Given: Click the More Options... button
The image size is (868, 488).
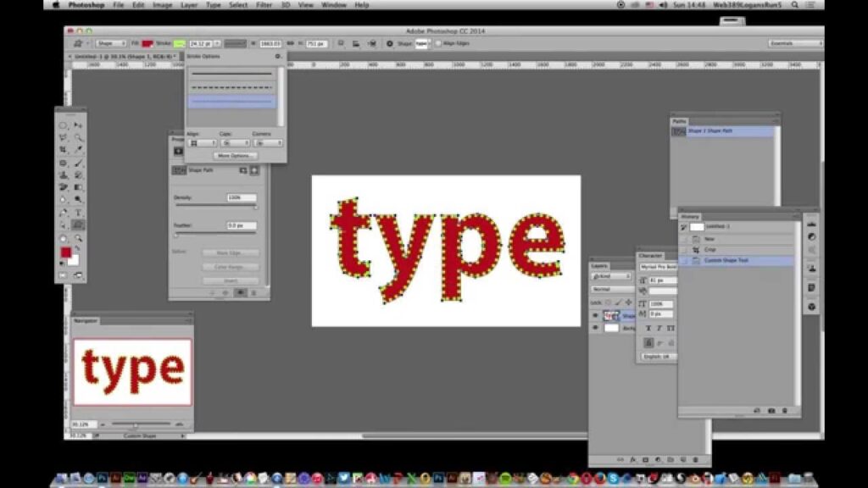Looking at the screenshot, I should click(236, 156).
